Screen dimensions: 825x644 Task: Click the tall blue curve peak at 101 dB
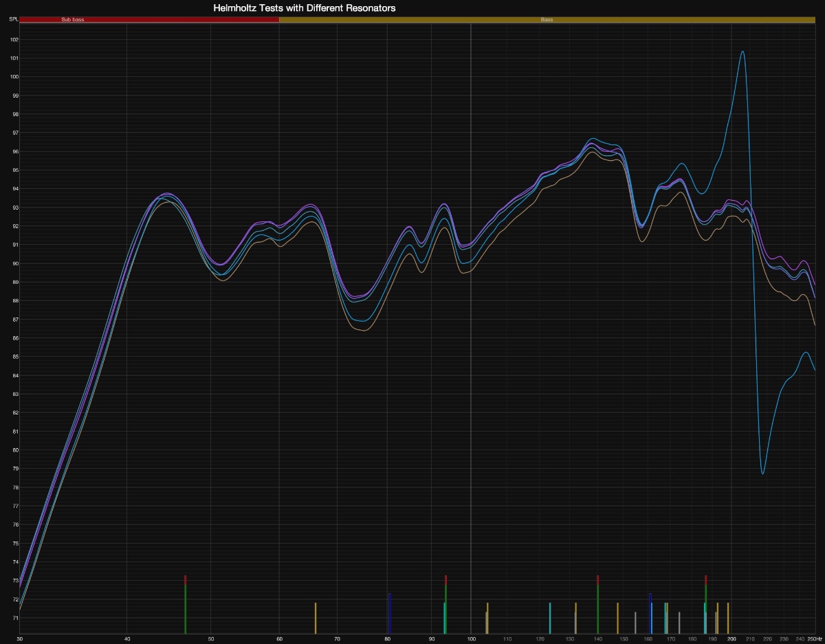coord(742,52)
